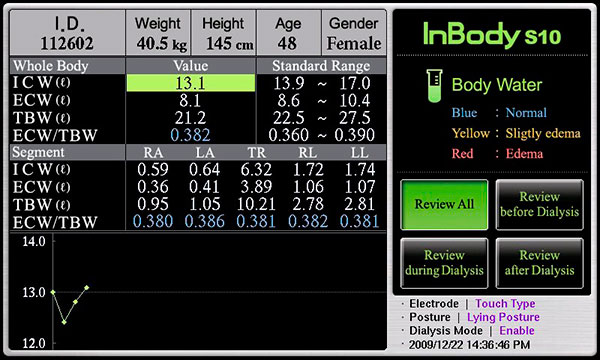Open Review after Dialysis
Screen dimensions: 600x360
pos(540,263)
